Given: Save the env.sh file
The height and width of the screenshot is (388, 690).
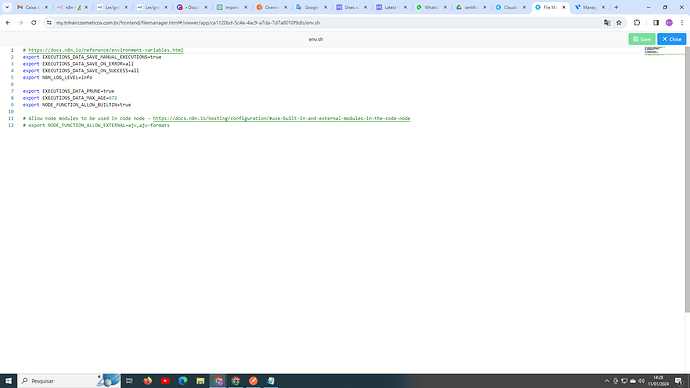Looking at the screenshot, I should [x=642, y=39].
